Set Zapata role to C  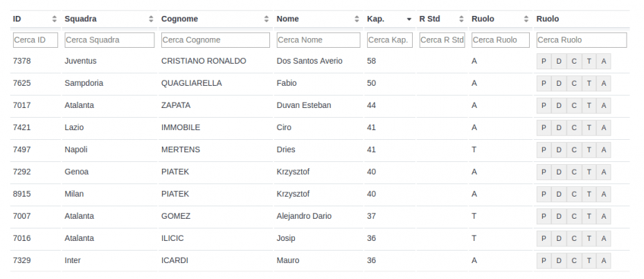point(574,106)
